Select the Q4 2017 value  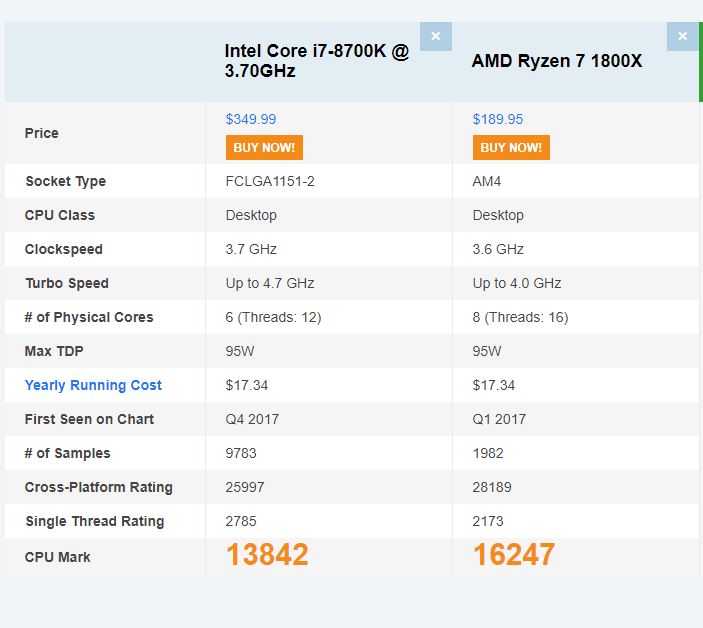click(x=252, y=419)
